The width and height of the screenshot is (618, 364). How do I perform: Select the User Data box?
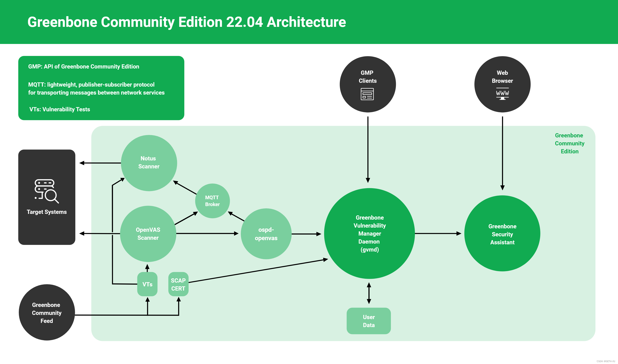(369, 321)
